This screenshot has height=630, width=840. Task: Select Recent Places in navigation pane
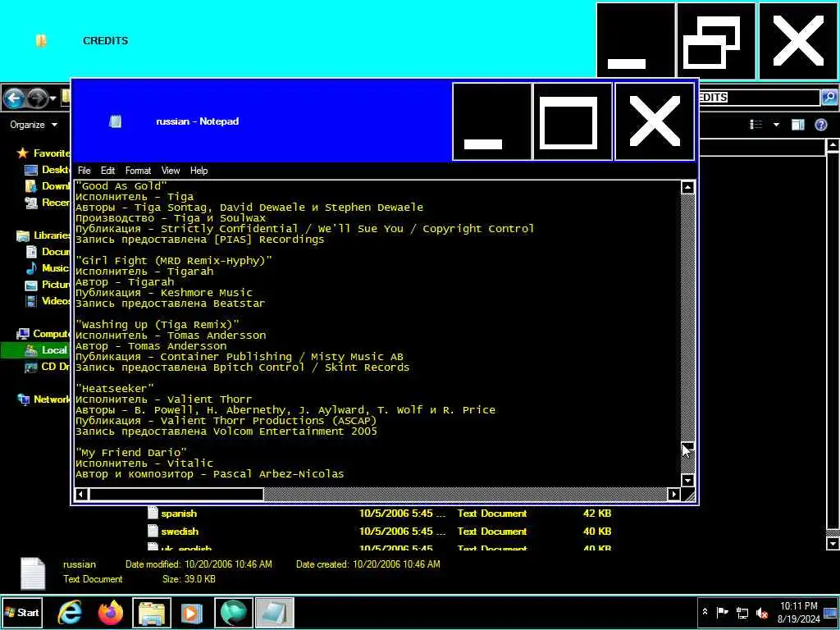coord(48,203)
